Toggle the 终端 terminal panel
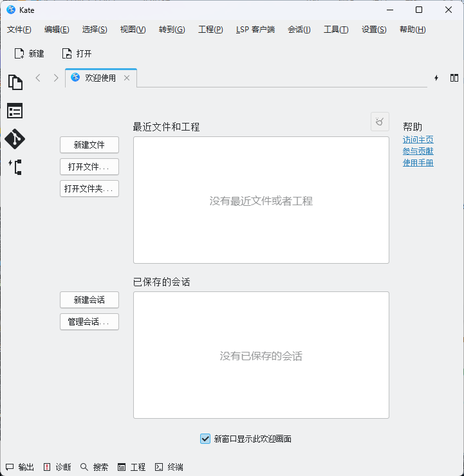This screenshot has height=476, width=464. pos(169,467)
